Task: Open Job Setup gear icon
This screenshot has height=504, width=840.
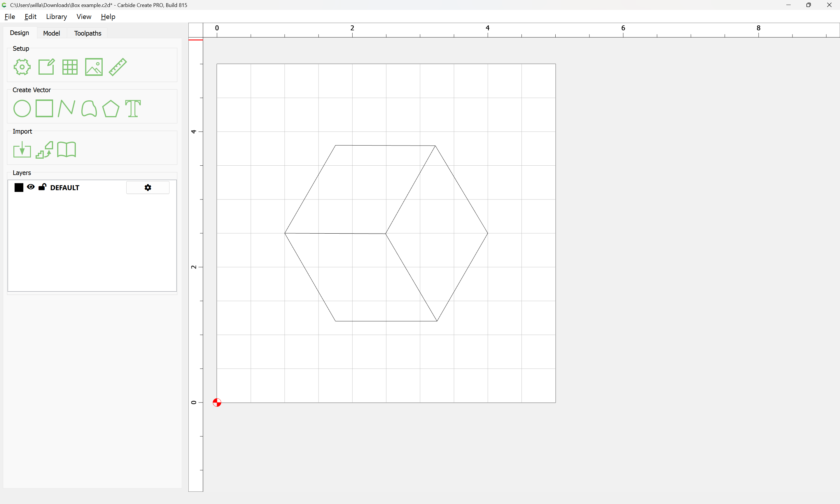Action: click(x=22, y=67)
